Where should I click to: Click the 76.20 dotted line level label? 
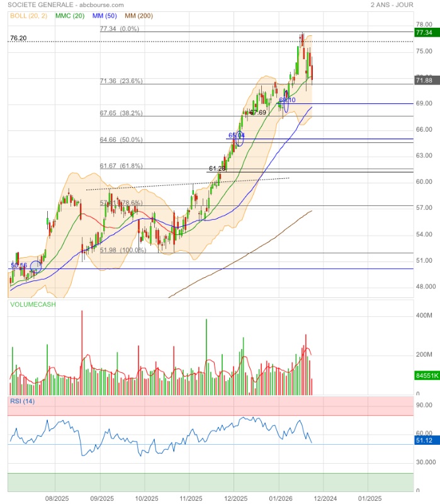tap(18, 38)
